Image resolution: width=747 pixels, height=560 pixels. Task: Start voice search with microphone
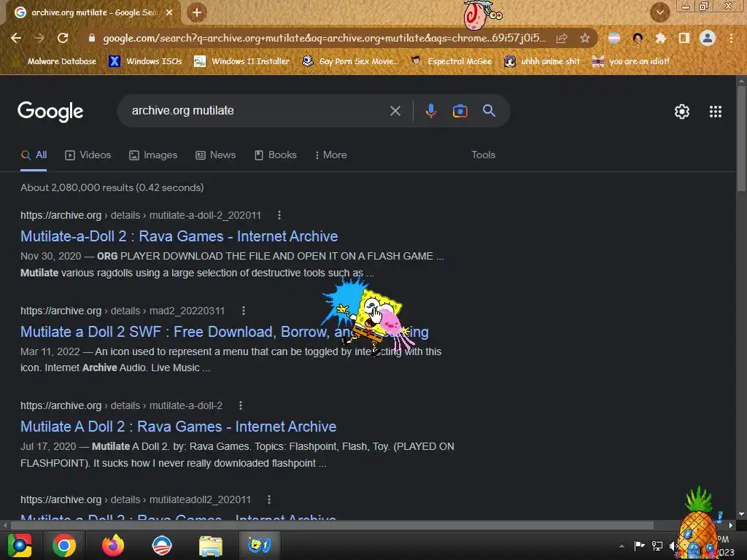pyautogui.click(x=430, y=111)
